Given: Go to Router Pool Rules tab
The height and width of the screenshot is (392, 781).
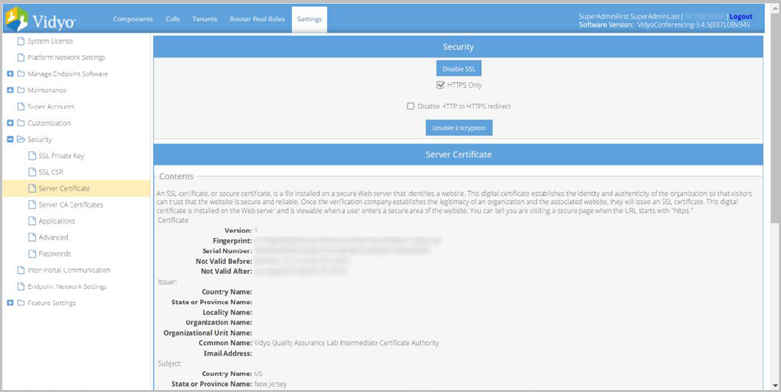Looking at the screenshot, I should (257, 19).
